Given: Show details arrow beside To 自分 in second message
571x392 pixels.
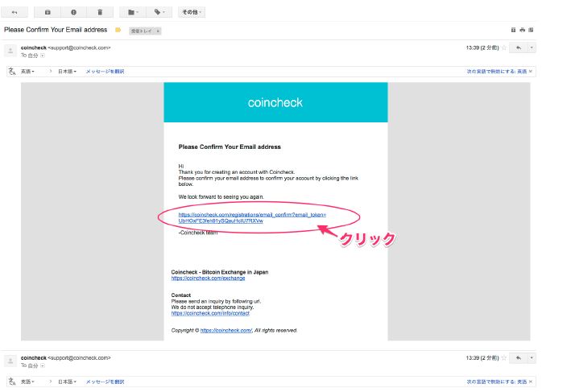Looking at the screenshot, I should pyautogui.click(x=43, y=365).
